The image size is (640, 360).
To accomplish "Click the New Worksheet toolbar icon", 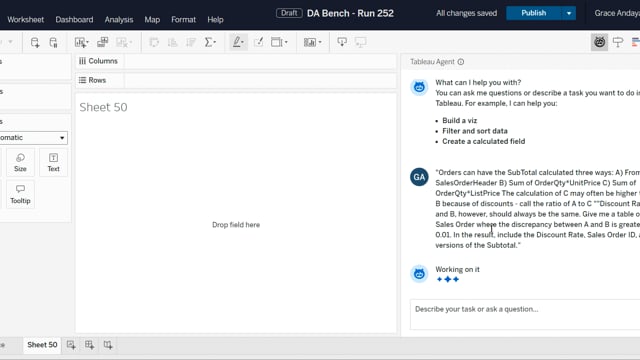I will coord(80,42).
